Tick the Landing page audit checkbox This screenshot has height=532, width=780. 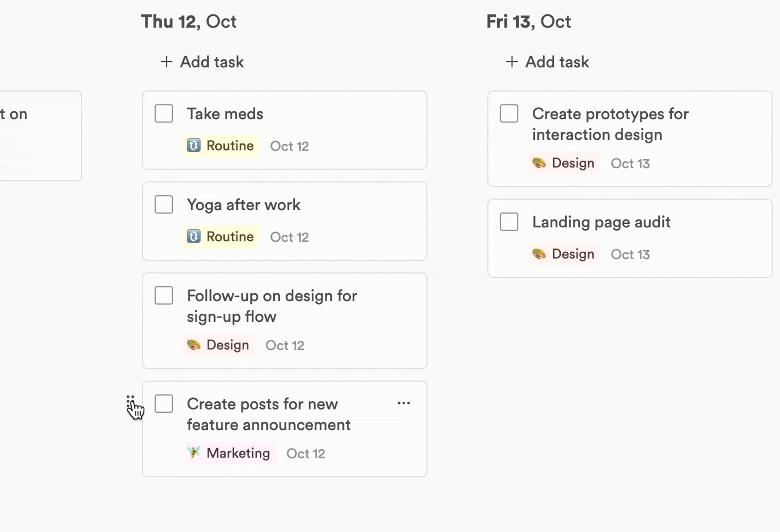509,222
